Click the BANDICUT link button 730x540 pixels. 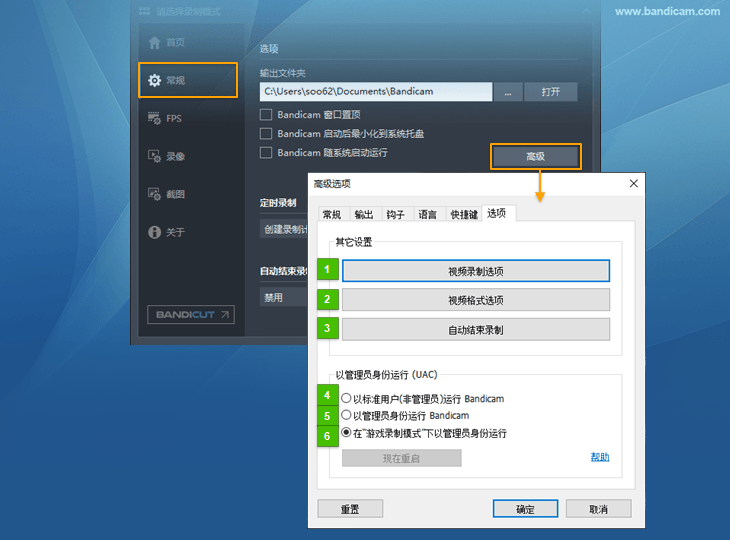(x=191, y=315)
